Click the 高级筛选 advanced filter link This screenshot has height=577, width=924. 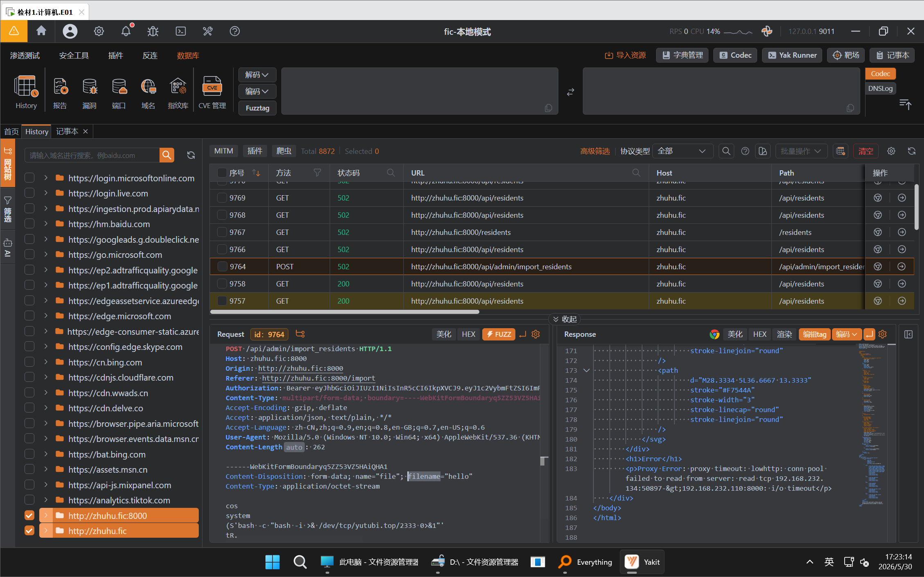pyautogui.click(x=595, y=151)
